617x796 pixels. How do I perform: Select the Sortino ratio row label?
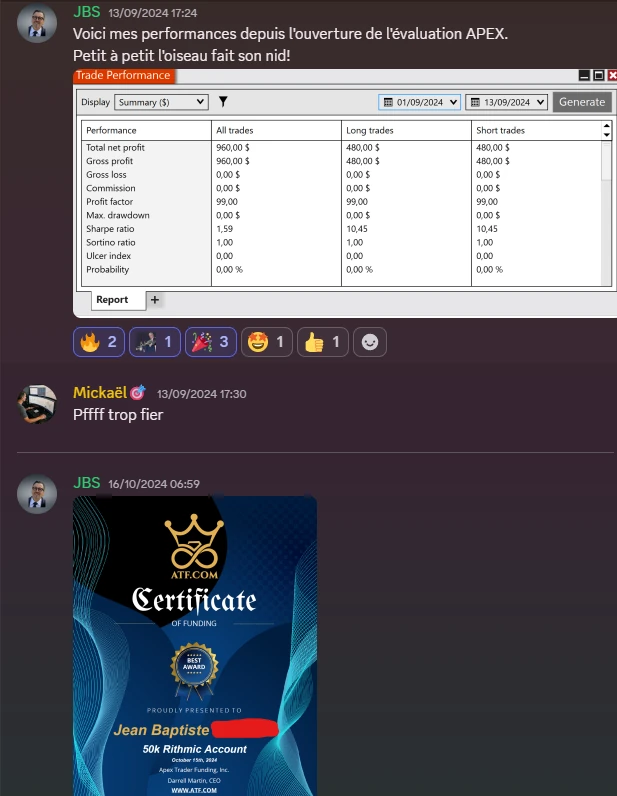click(x=111, y=243)
